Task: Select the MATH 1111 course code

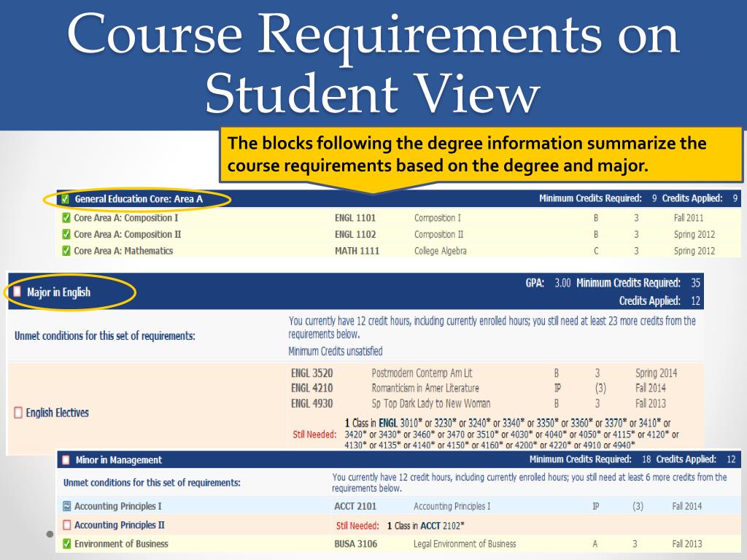Action: (x=357, y=251)
